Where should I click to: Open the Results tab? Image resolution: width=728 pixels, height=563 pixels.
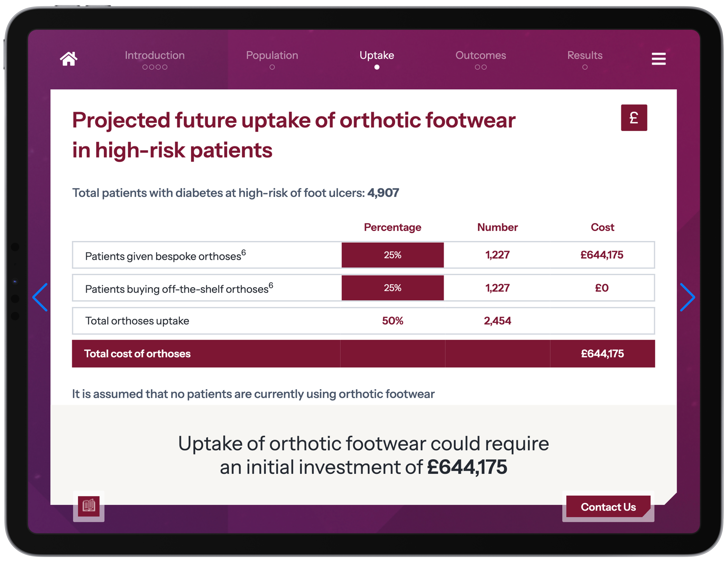click(585, 55)
